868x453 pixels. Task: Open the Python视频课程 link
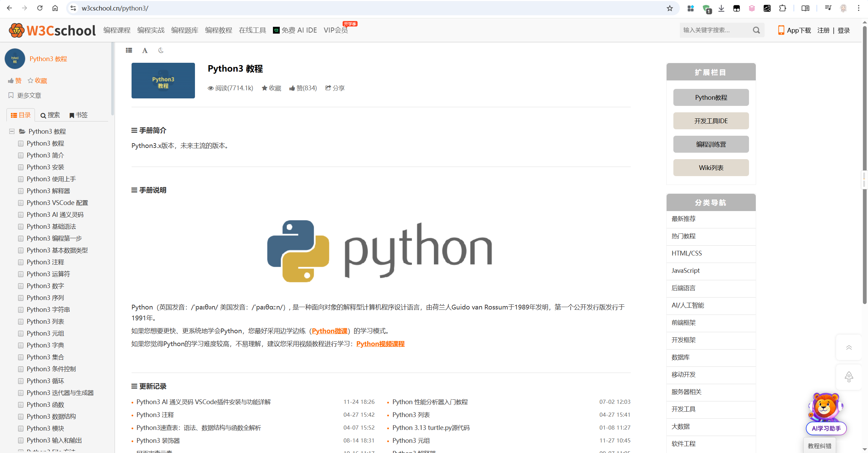click(x=380, y=344)
